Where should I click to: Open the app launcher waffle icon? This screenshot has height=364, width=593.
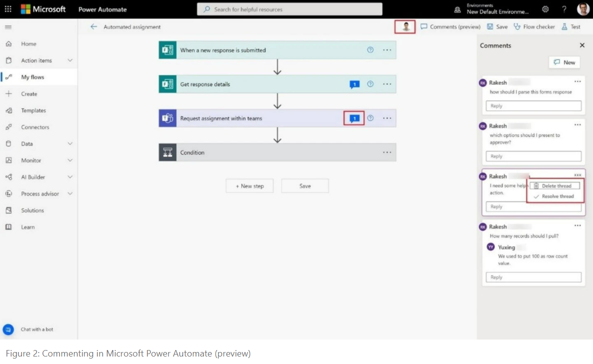click(8, 8)
